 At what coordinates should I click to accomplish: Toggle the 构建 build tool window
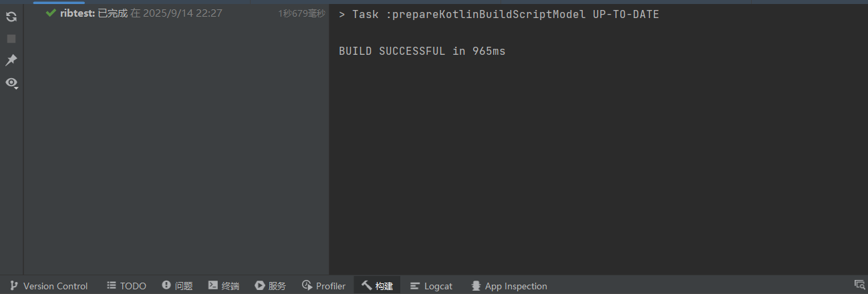click(x=378, y=286)
